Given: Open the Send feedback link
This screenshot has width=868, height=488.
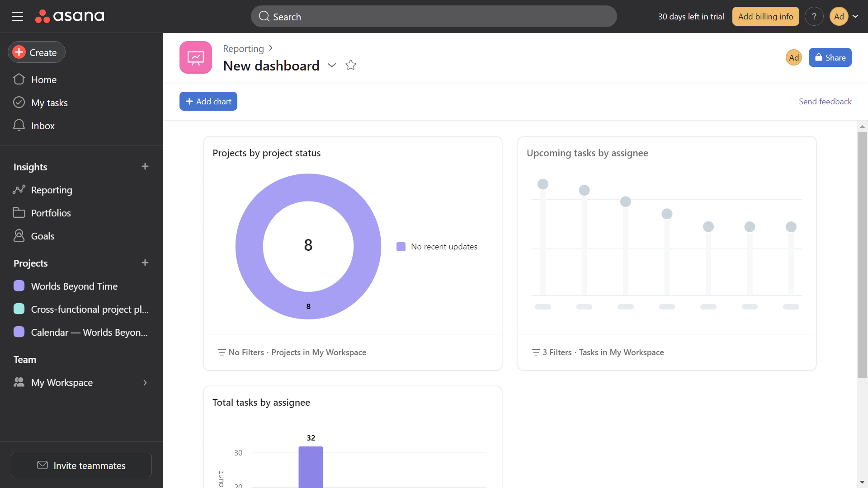Looking at the screenshot, I should 825,101.
